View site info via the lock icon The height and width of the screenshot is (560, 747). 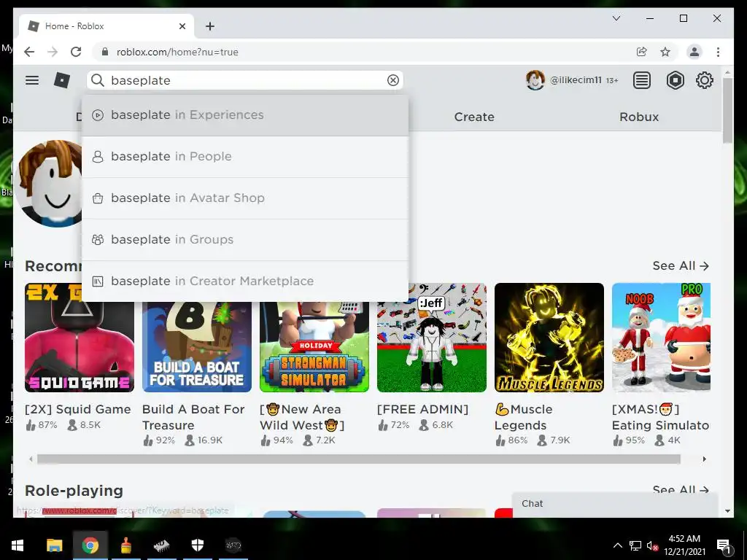(x=105, y=52)
